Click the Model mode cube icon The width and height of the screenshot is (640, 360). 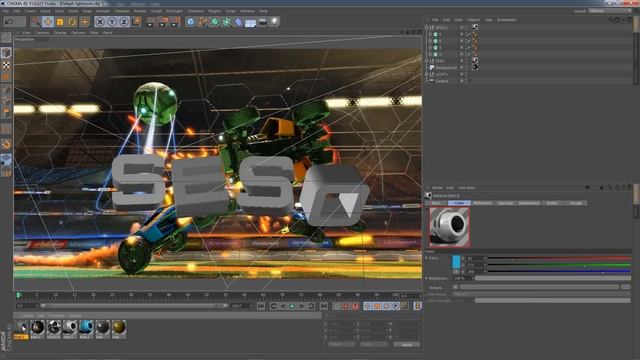6,52
